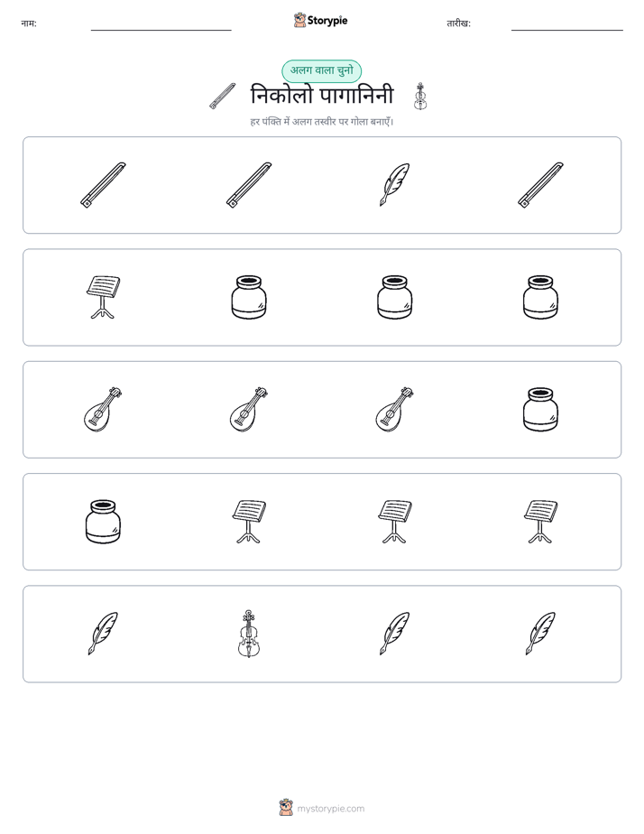Click the name (नाम) blank line
Image resolution: width=644 pixels, height=834 pixels.
coord(161,30)
